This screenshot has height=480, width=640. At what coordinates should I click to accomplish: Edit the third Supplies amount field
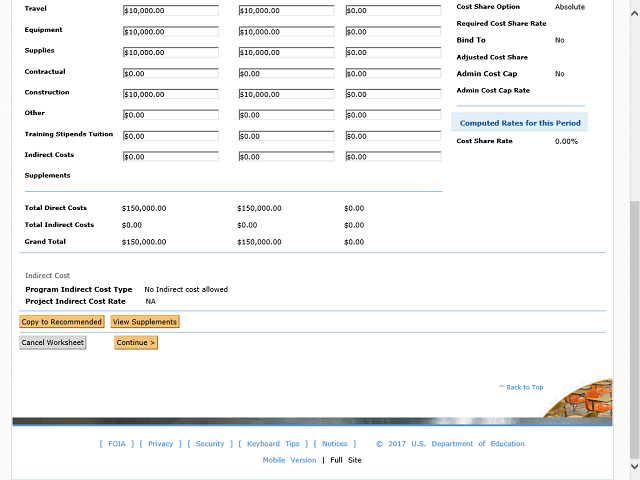[x=393, y=53]
